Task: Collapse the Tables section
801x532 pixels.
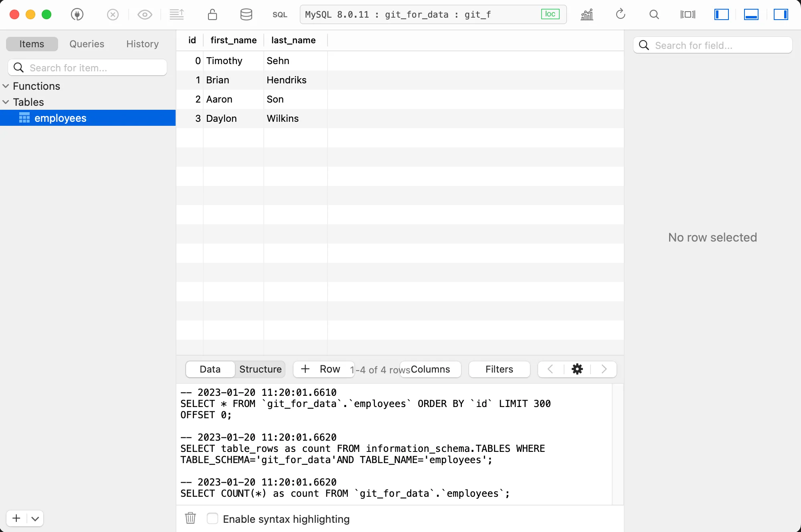Action: [x=6, y=102]
